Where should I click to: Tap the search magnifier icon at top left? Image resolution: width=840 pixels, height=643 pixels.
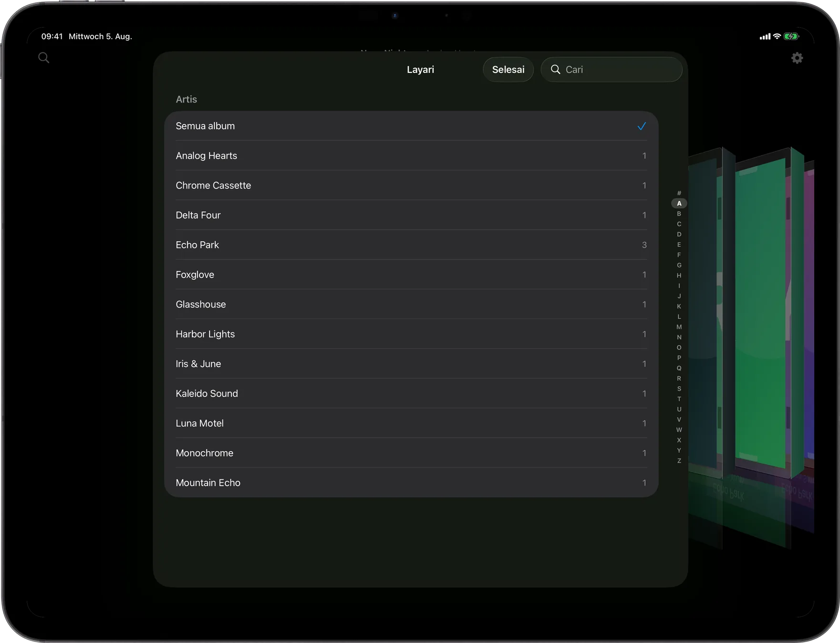point(43,58)
